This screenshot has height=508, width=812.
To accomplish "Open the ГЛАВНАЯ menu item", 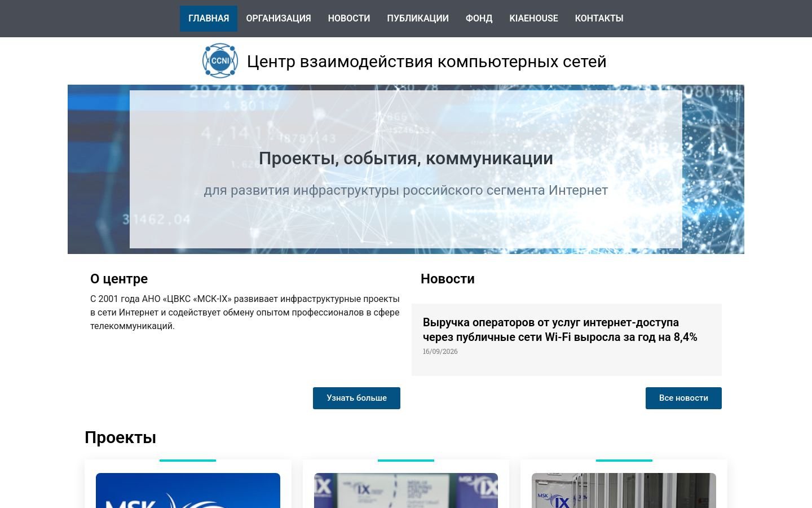I will (209, 19).
